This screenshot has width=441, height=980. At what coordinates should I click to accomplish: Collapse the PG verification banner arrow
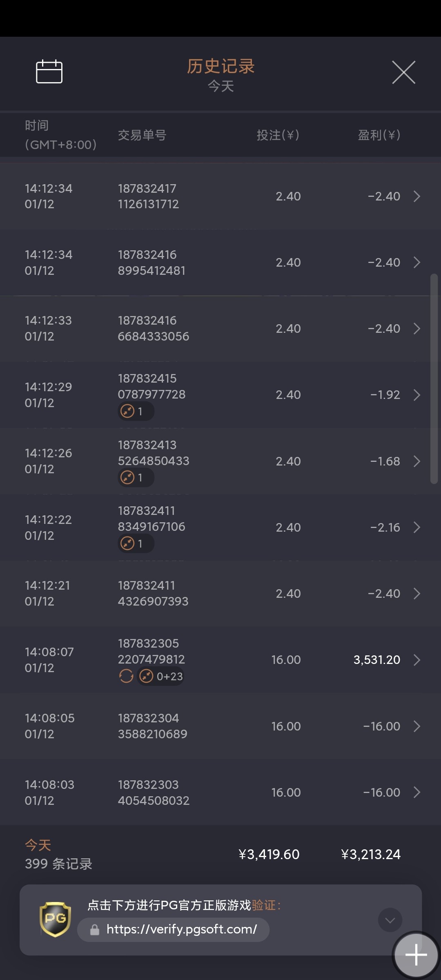[x=390, y=920]
